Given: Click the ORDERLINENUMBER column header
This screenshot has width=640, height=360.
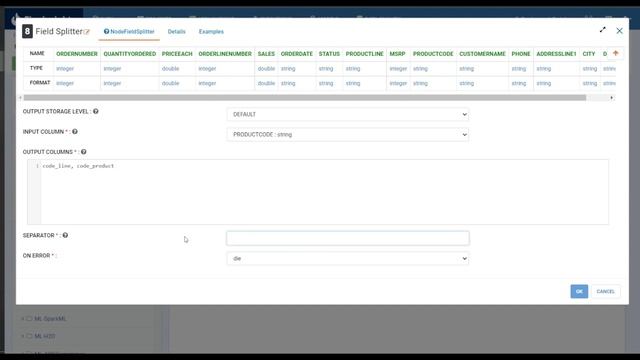Looking at the screenshot, I should 225,53.
